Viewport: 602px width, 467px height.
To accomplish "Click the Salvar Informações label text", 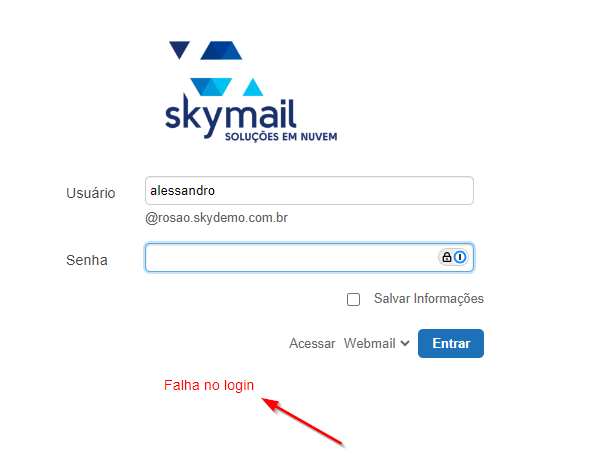I will tap(429, 299).
